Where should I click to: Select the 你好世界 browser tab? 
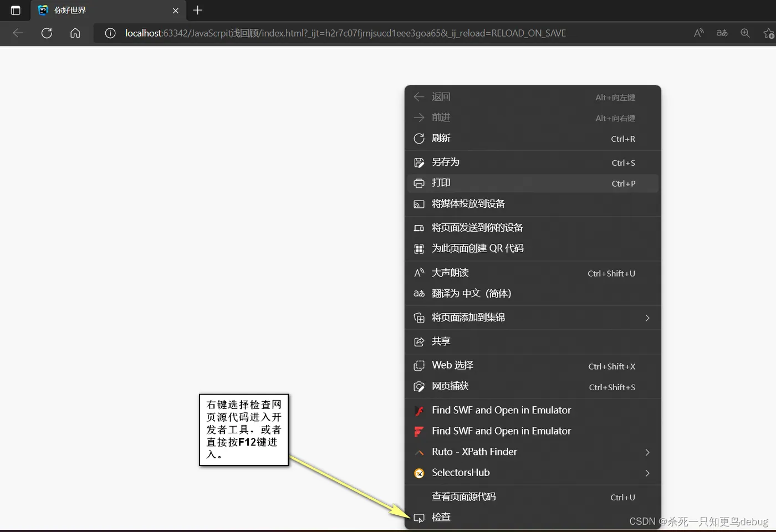click(x=108, y=11)
